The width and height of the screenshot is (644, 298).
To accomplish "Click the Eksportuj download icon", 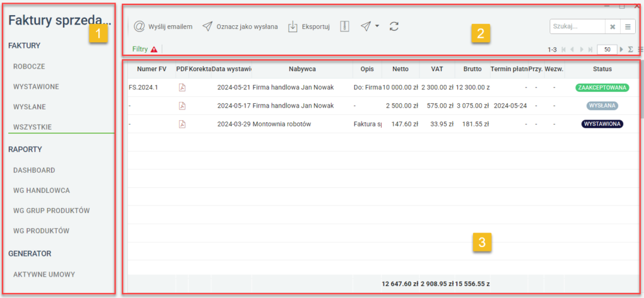I will click(x=292, y=26).
